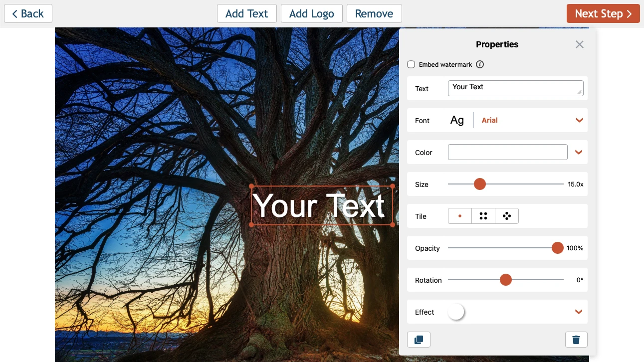Click the Ag font preview icon

pos(457,120)
